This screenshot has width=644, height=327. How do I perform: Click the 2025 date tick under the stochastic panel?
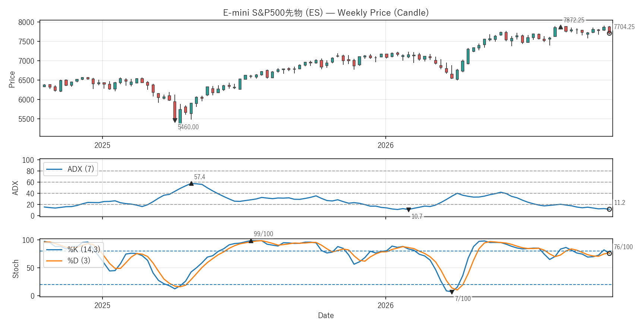point(102,305)
